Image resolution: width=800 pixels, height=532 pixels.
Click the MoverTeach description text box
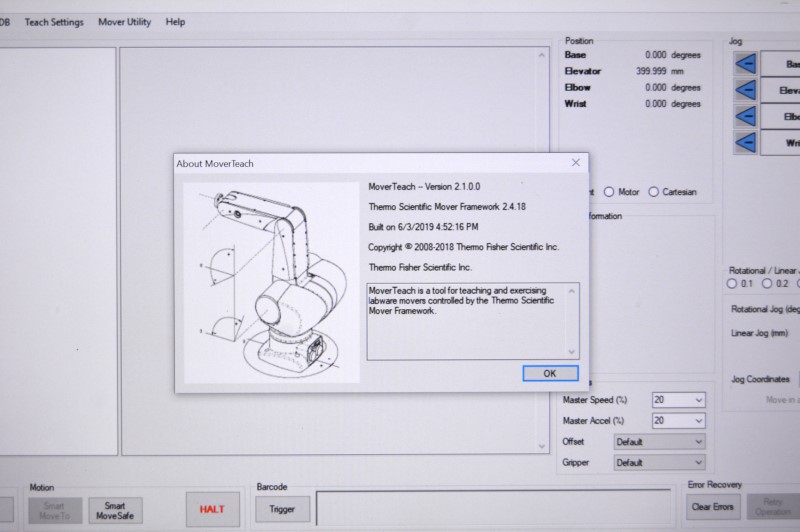coord(472,321)
